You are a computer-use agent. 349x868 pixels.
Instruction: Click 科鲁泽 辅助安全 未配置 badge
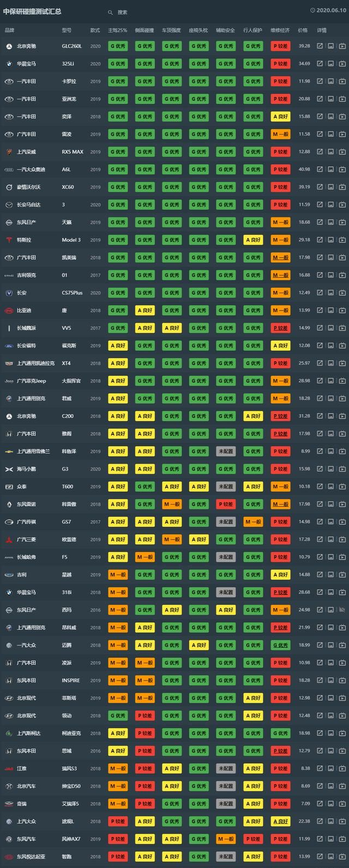click(x=226, y=451)
